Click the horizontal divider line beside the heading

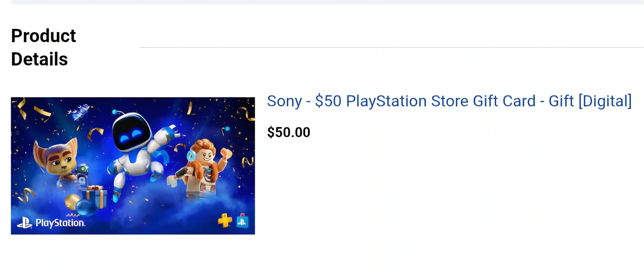pos(390,47)
